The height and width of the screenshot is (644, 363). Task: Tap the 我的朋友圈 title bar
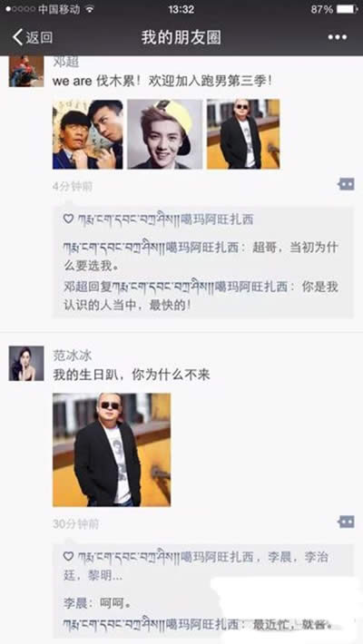pyautogui.click(x=181, y=37)
